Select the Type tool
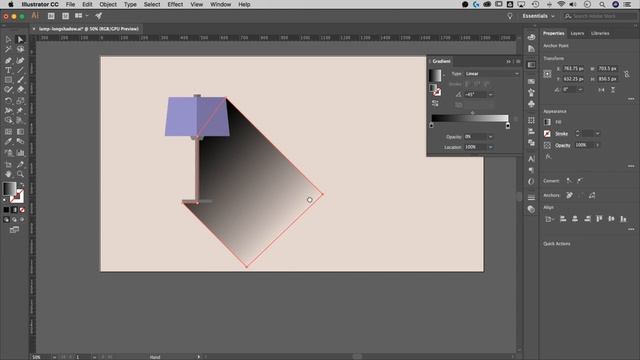 [x=8, y=70]
